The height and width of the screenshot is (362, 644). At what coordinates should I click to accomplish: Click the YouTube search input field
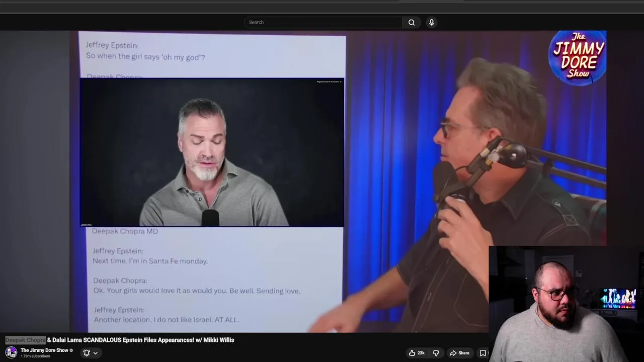click(323, 22)
